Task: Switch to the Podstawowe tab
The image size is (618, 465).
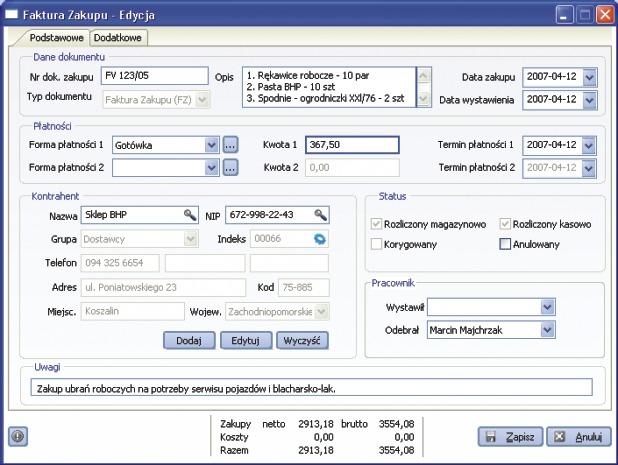Action: click(x=56, y=38)
